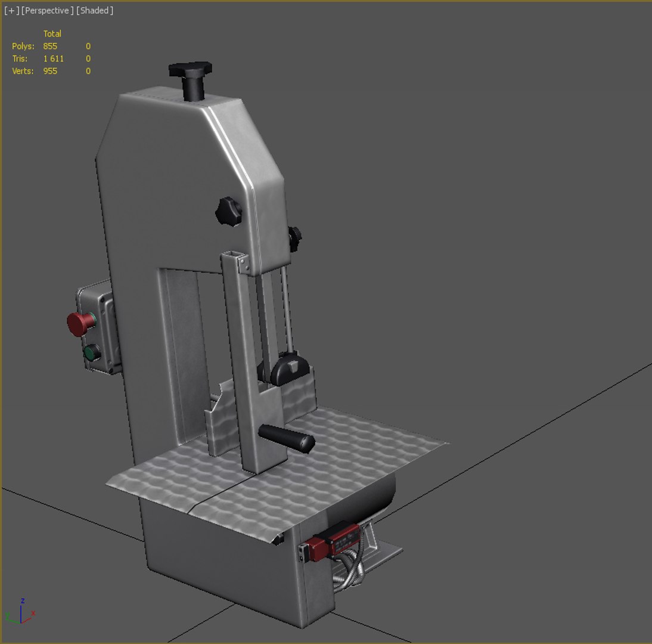This screenshot has height=644, width=652.
Task: Click the "Total" statistics column header
Action: point(52,34)
